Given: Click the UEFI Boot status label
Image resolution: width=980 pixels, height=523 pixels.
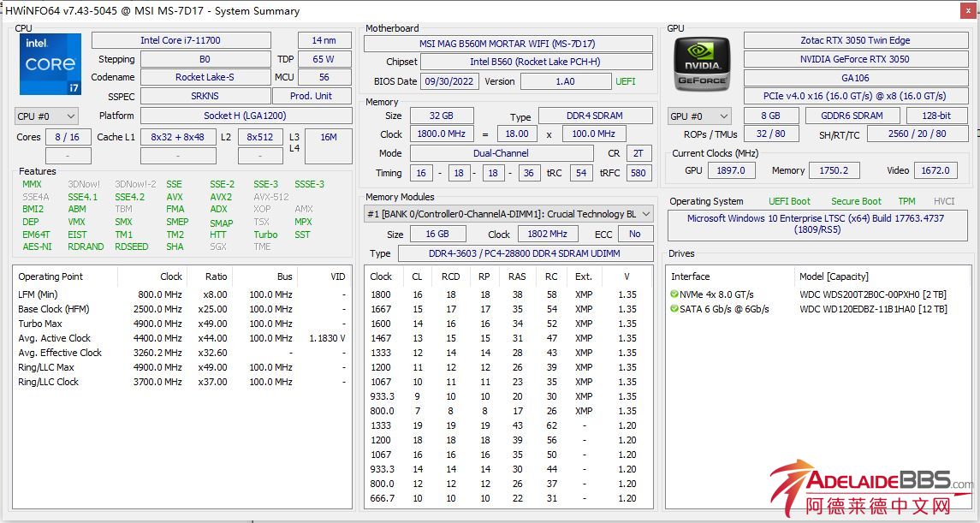Looking at the screenshot, I should (789, 200).
